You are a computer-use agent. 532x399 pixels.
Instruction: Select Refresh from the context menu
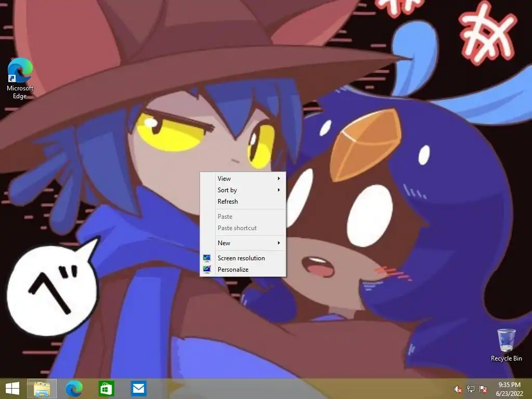click(x=243, y=202)
